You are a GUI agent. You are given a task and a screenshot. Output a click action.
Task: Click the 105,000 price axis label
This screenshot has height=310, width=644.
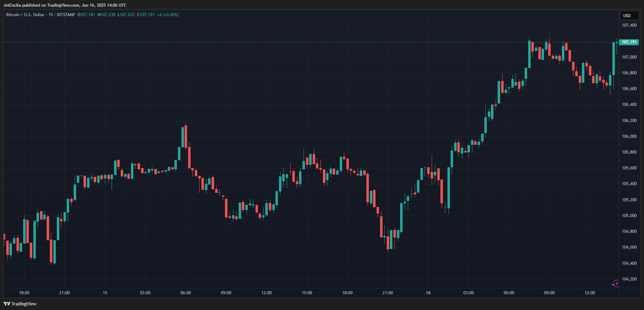tap(629, 216)
